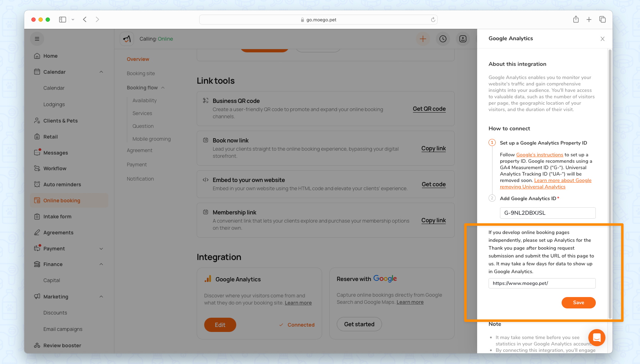Viewport: 640px width, 364px height.
Task: Open Email campaigns in the sidebar
Action: [63, 329]
